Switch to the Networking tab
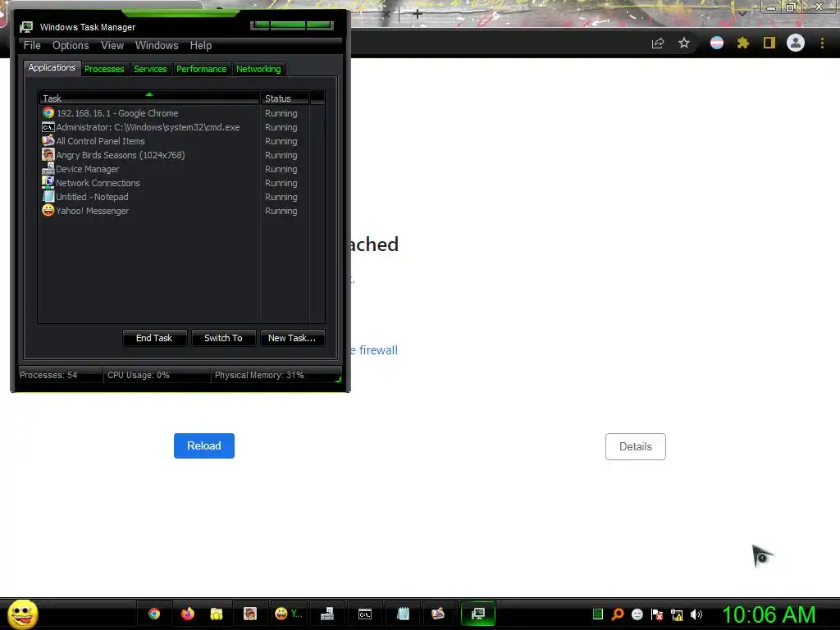The width and height of the screenshot is (840, 630). [258, 69]
